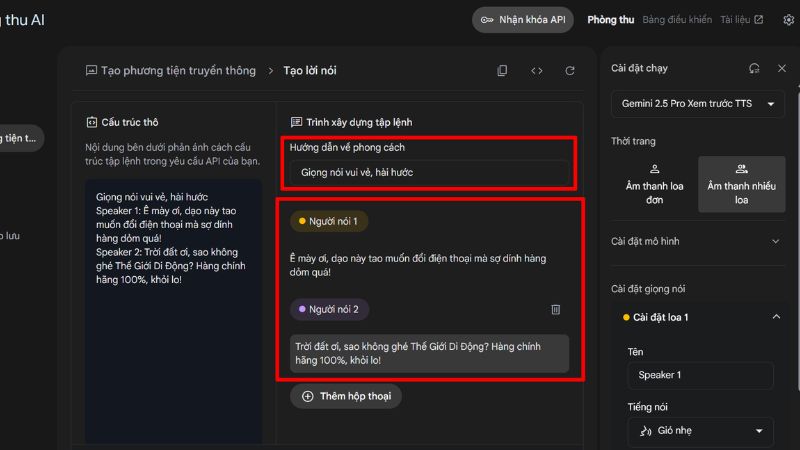Click the Tạo lời nói breadcrumb

pyautogui.click(x=310, y=70)
